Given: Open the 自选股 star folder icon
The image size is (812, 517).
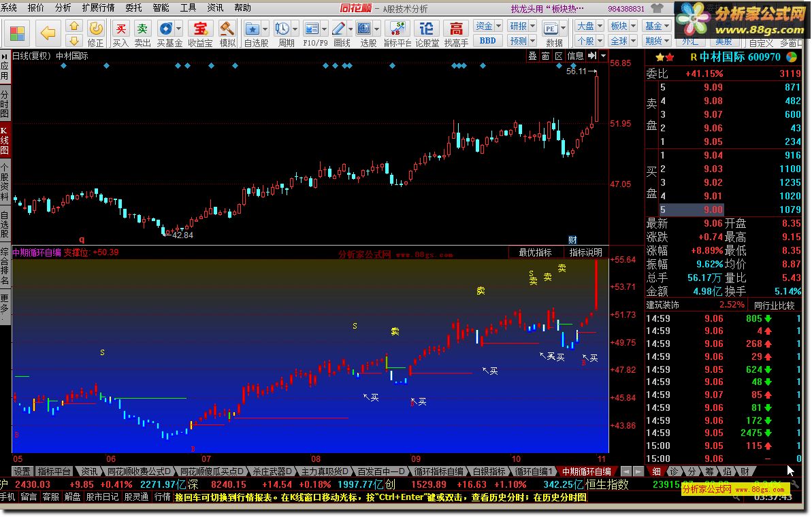Looking at the screenshot, I should tap(253, 29).
